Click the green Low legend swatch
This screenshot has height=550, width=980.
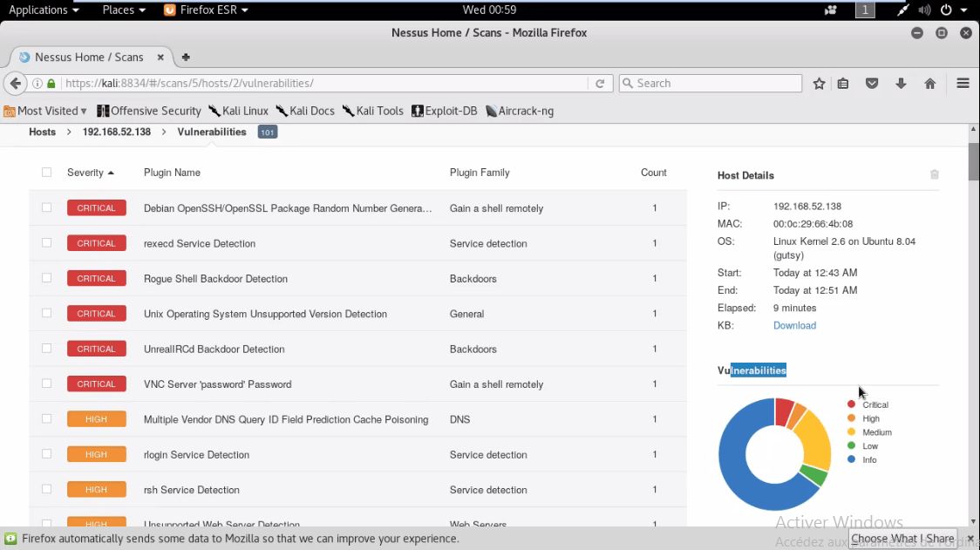[851, 445]
